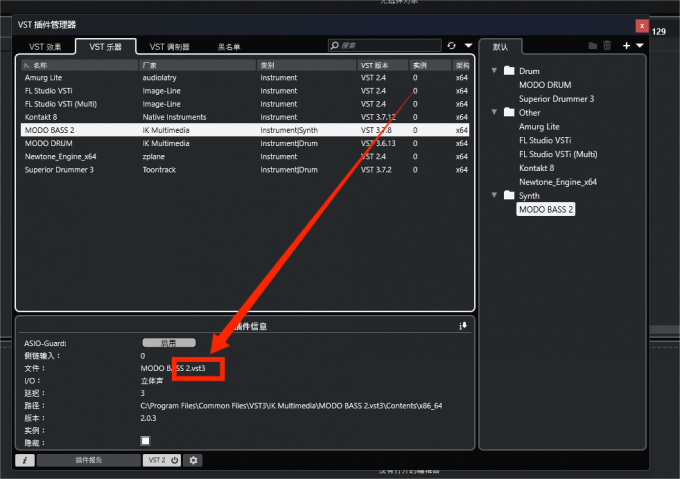Tick the 隐藏 hide checkbox
Image resolution: width=680 pixels, height=479 pixels.
[x=145, y=441]
